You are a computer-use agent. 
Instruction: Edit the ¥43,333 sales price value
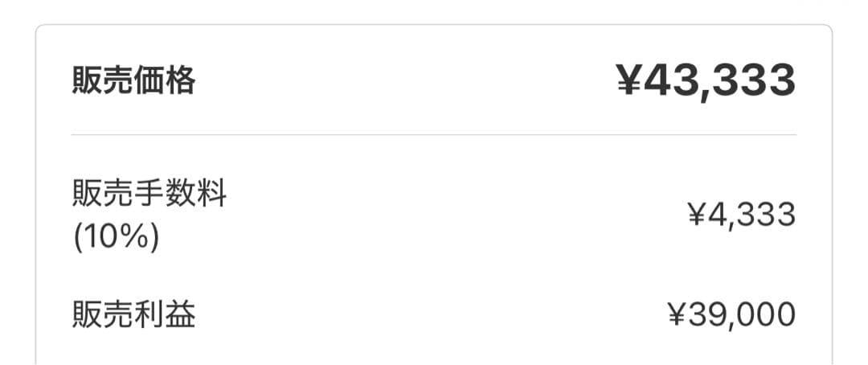coord(706,80)
